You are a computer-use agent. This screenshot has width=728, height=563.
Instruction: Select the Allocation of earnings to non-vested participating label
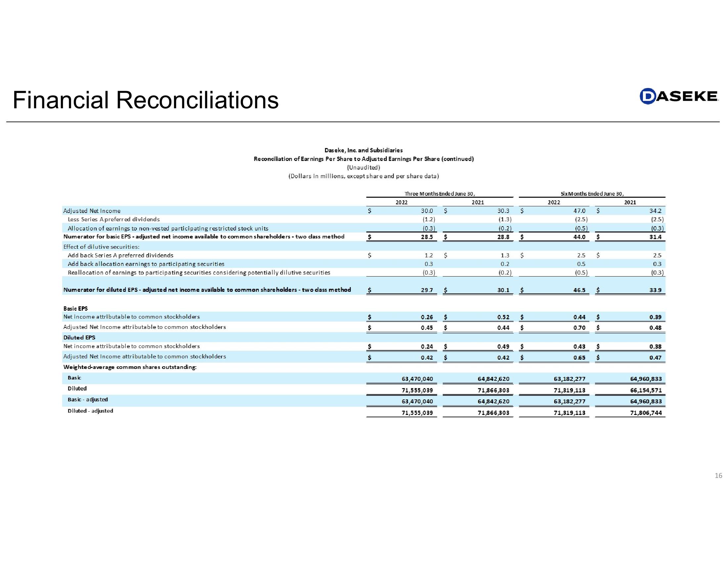point(168,229)
